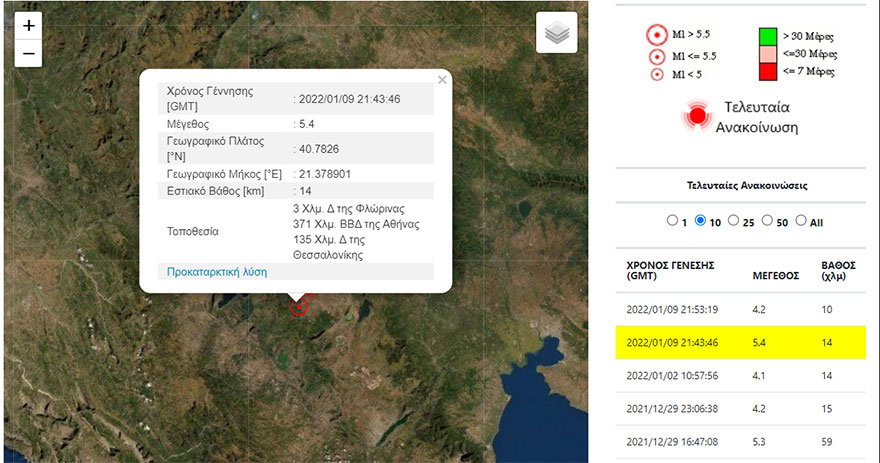Click the Ml > 5.5 legend icon
880x463 pixels.
tap(657, 36)
